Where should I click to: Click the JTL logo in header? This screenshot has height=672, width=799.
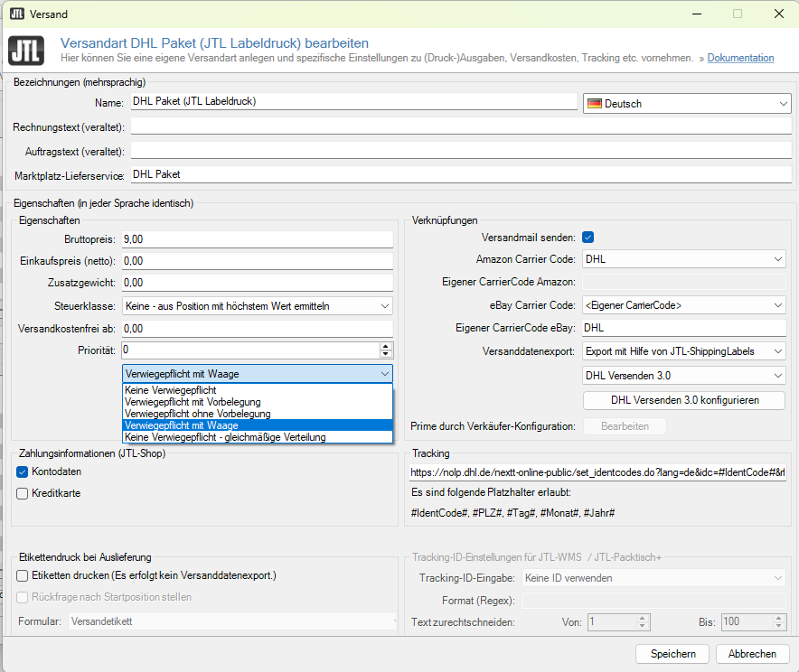pyautogui.click(x=26, y=51)
